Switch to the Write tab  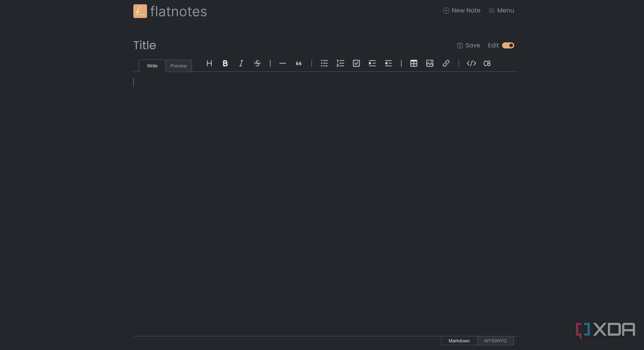pos(152,66)
